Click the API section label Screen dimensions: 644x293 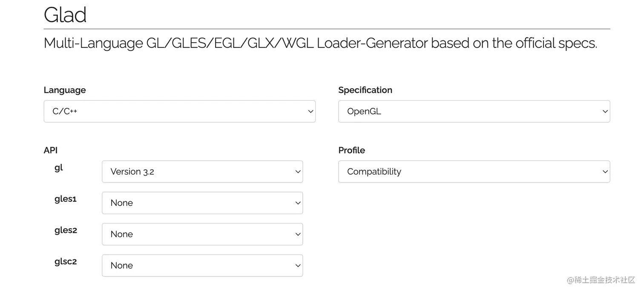pos(51,150)
